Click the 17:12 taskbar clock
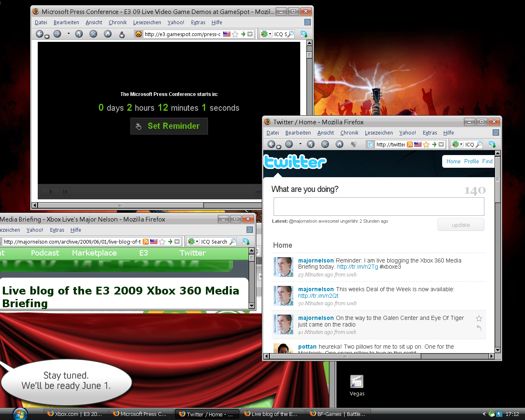This screenshot has height=420, width=525. point(512,414)
